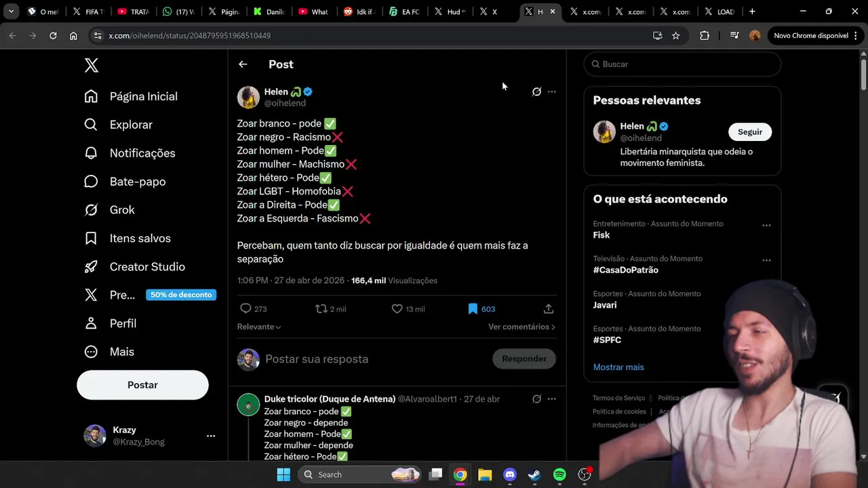Image resolution: width=868 pixels, height=488 pixels.
Task: Open Krazy account menu dots
Action: (x=211, y=436)
